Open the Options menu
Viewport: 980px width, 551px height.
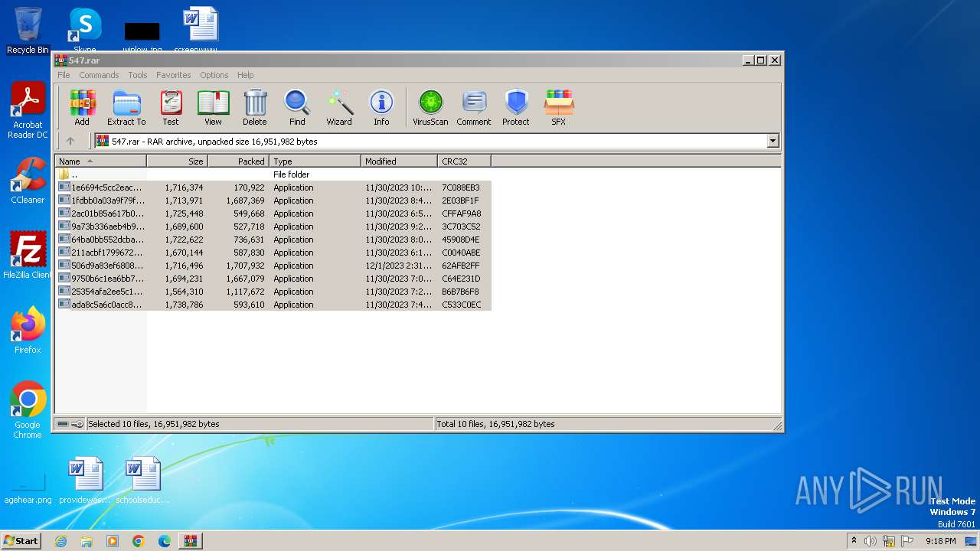[x=214, y=75]
